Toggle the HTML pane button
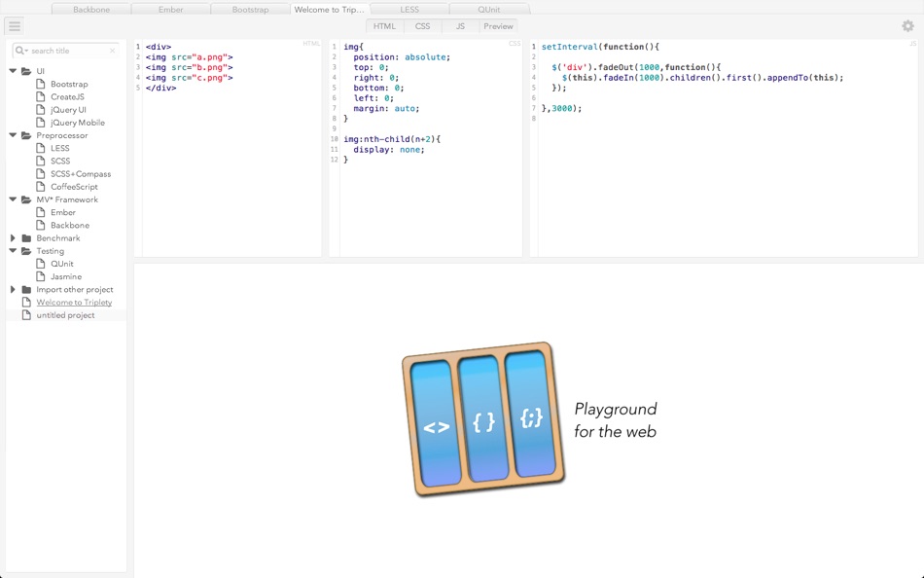924x578 pixels. coord(385,26)
